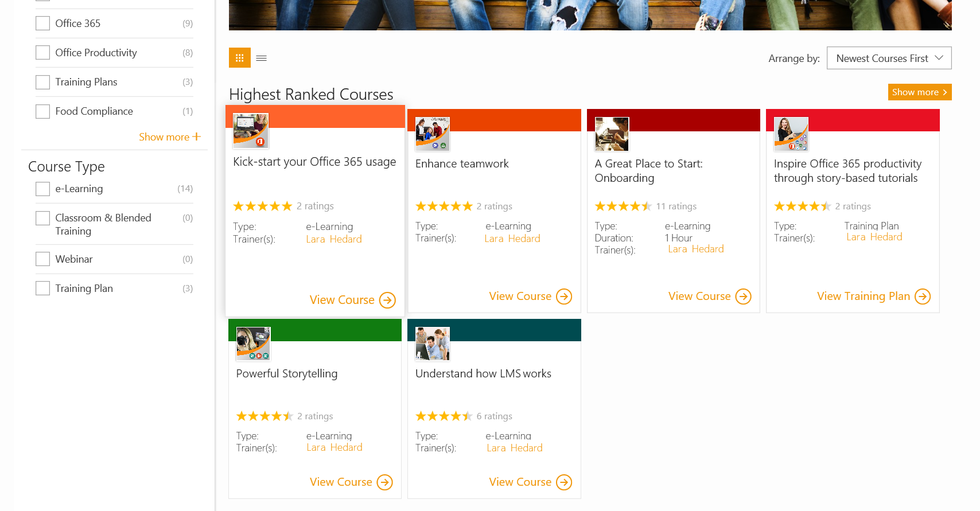Click the banner image at top
The height and width of the screenshot is (511, 980).
coord(590,15)
